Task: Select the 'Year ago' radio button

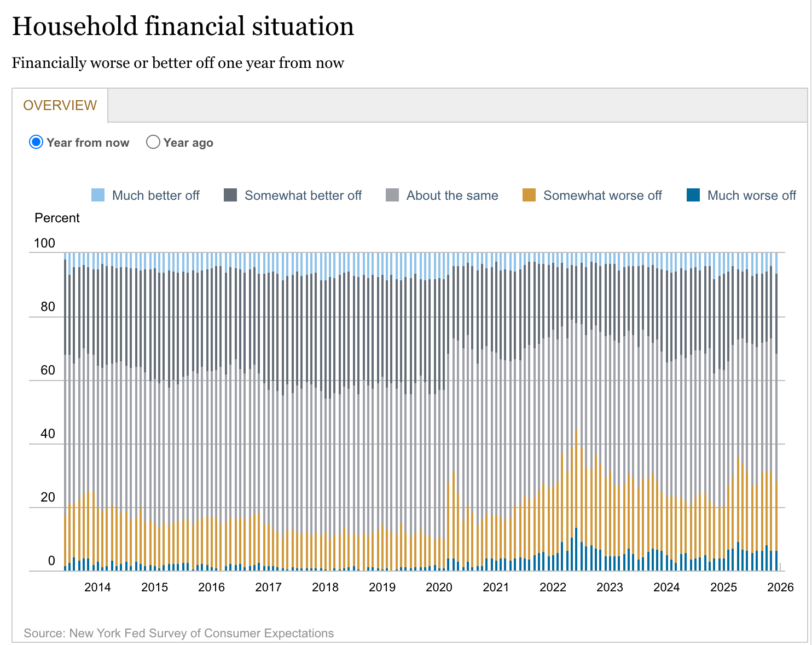Action: (x=153, y=142)
